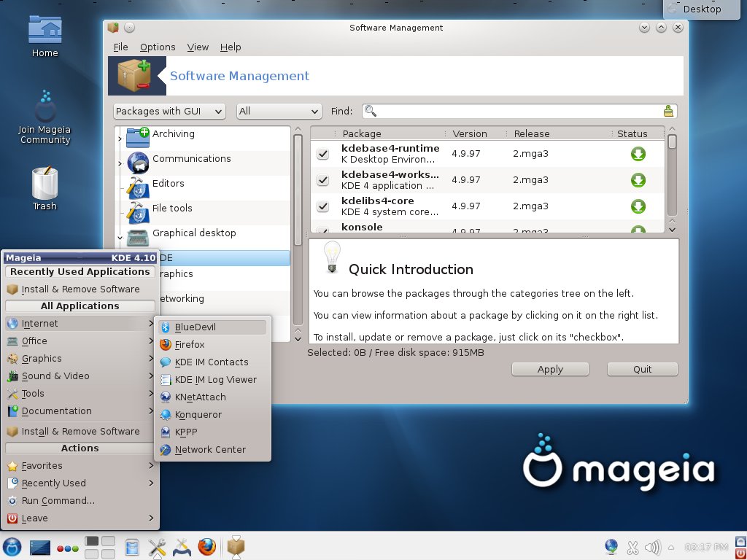The height and width of the screenshot is (560, 747).
Task: Expand Sound & Video submenu
Action: tap(80, 376)
